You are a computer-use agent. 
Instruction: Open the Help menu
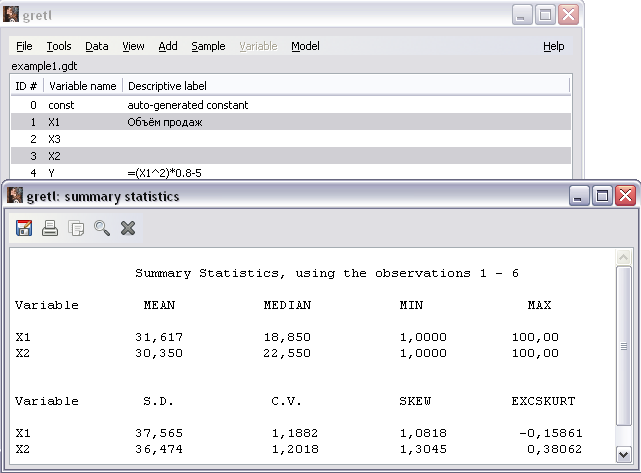click(554, 46)
